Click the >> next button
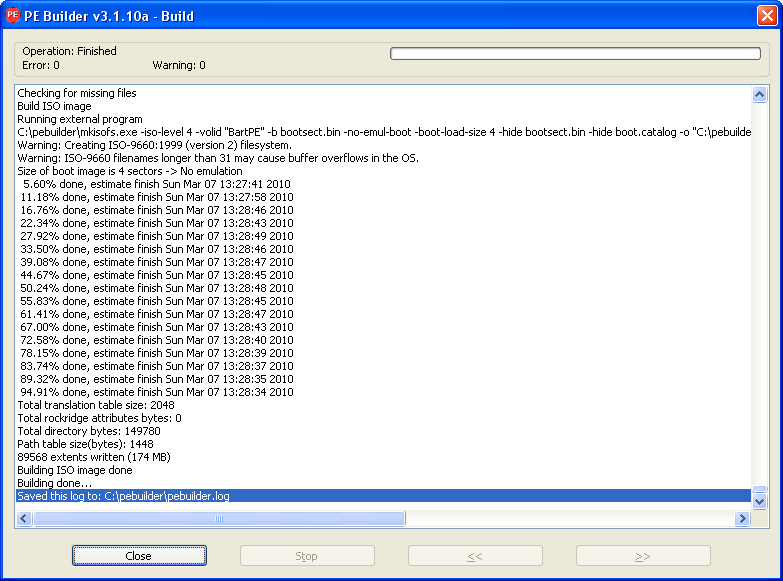 point(643,556)
